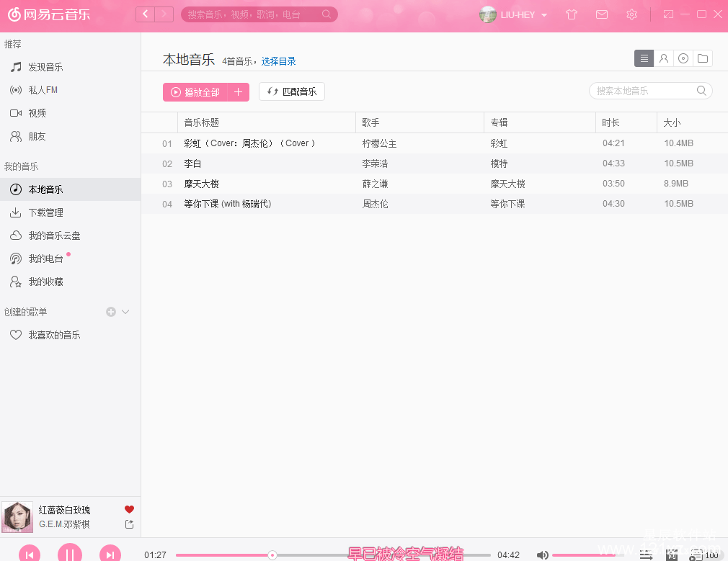Click the playing song title 红蔷薇白玫瑰

[65, 510]
